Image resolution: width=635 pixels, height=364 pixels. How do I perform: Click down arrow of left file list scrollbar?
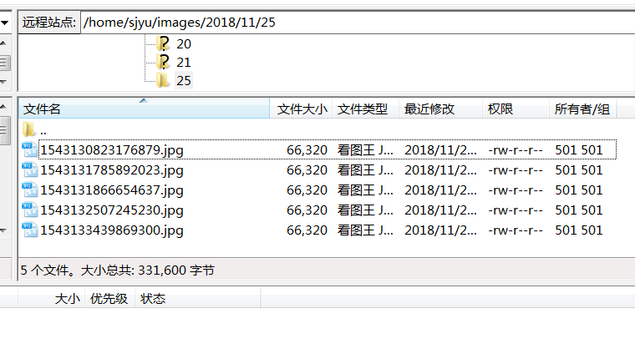tap(3, 230)
